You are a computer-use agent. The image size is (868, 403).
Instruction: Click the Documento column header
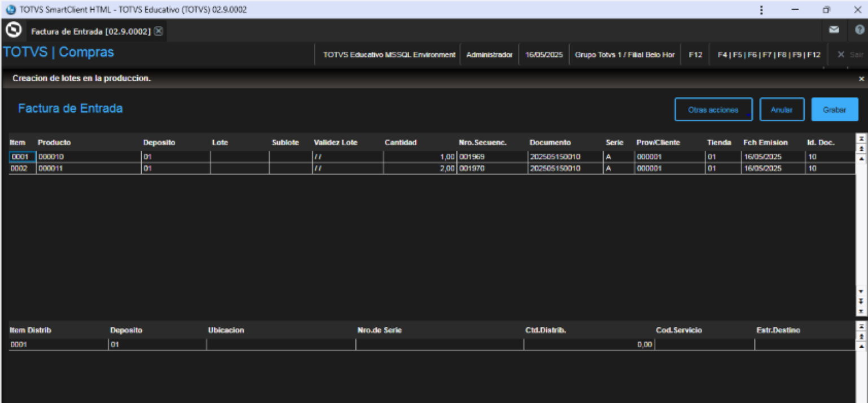(550, 142)
